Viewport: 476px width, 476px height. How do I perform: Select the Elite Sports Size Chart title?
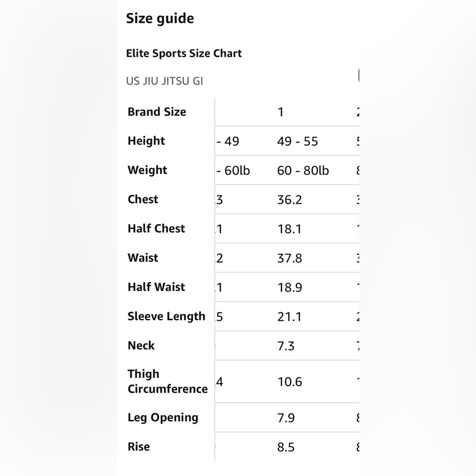184,53
